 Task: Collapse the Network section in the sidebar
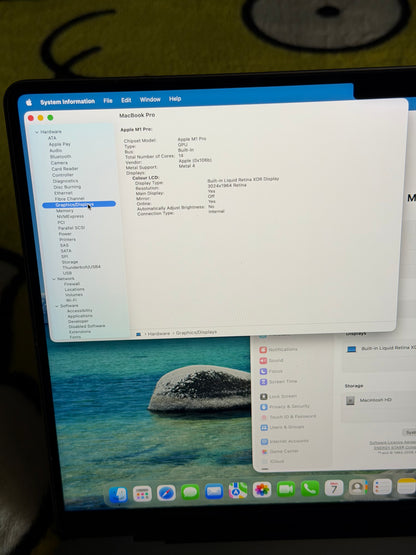click(x=54, y=279)
